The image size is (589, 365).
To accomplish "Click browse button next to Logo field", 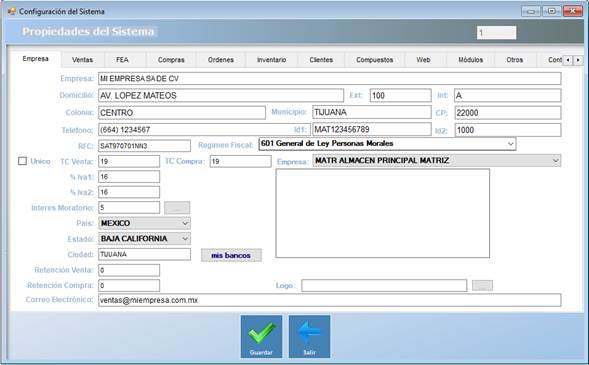I will (x=482, y=285).
